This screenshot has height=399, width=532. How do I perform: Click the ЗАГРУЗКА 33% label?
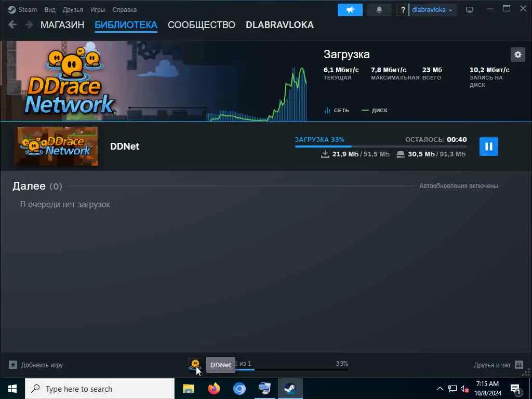(320, 139)
